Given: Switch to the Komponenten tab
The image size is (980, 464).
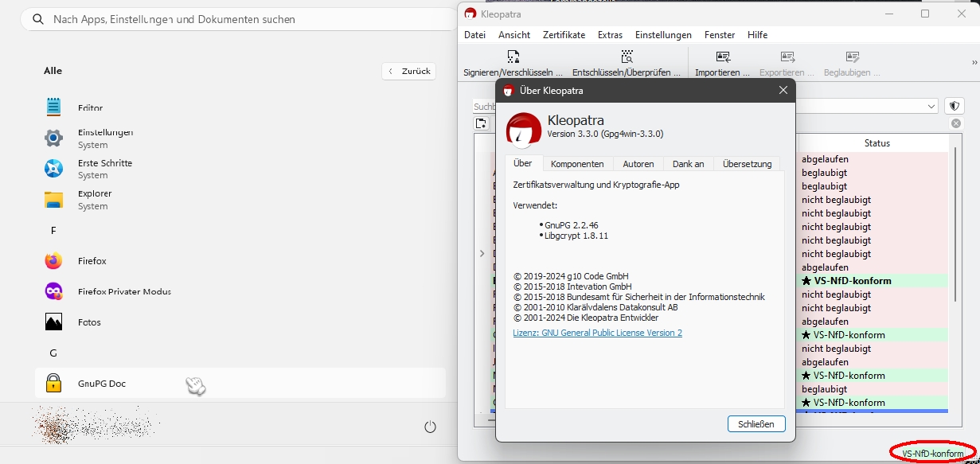Looking at the screenshot, I should pyautogui.click(x=578, y=164).
